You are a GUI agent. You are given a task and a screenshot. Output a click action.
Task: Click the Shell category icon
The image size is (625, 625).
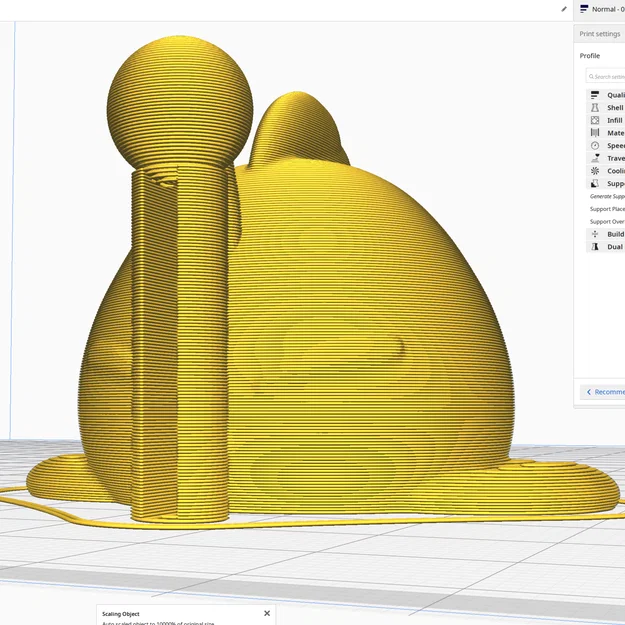click(595, 108)
